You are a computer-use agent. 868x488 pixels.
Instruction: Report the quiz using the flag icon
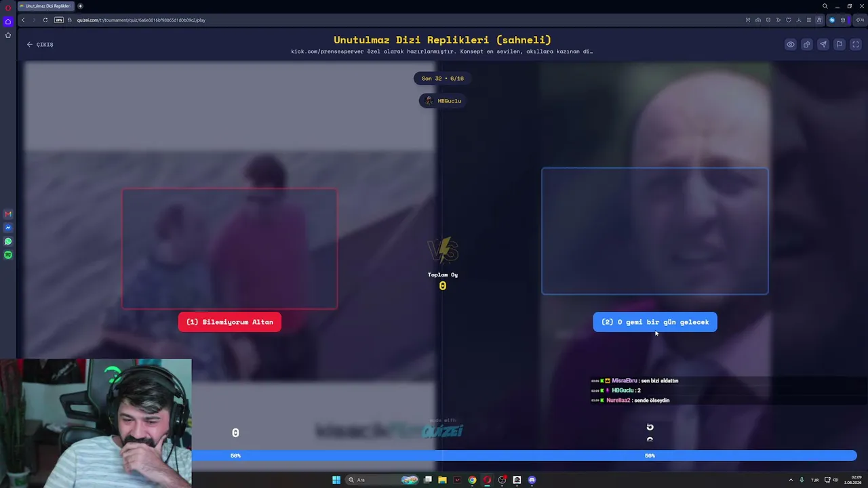click(840, 45)
